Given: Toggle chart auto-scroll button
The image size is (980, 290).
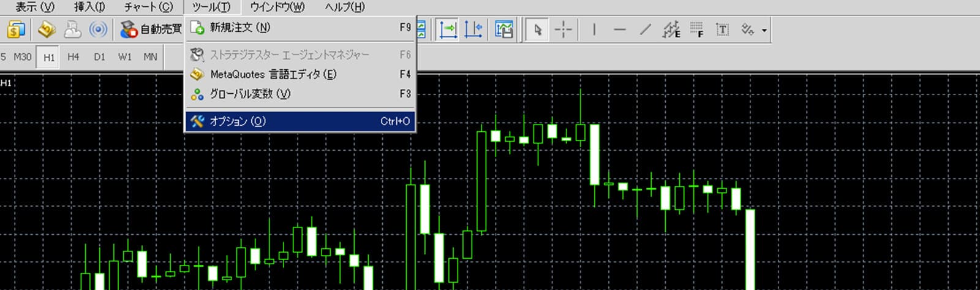Looking at the screenshot, I should [448, 29].
